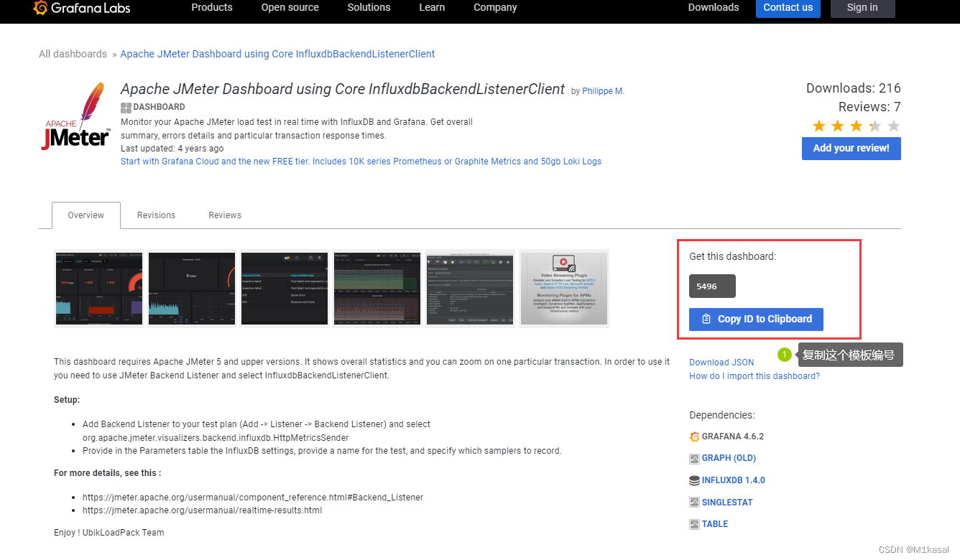Click the third rating star
Viewport: 960px width, 560px height.
[x=857, y=126]
